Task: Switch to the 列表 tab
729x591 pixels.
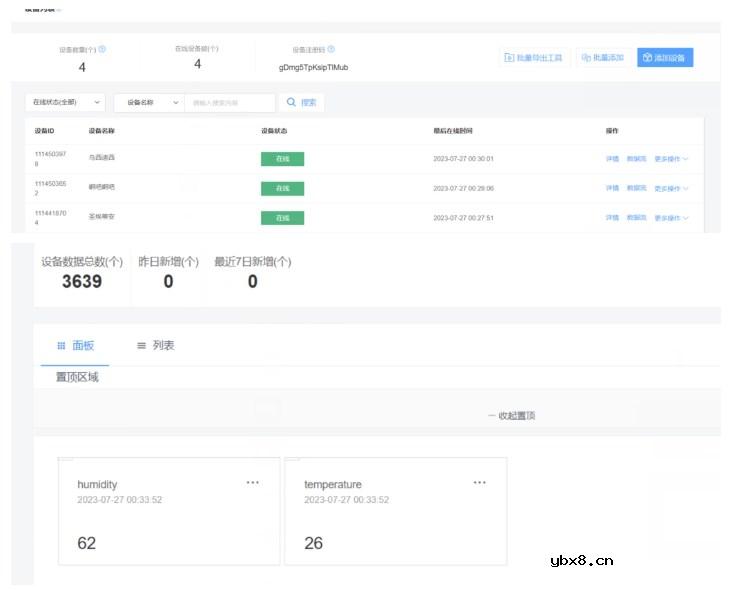Action: (156, 345)
